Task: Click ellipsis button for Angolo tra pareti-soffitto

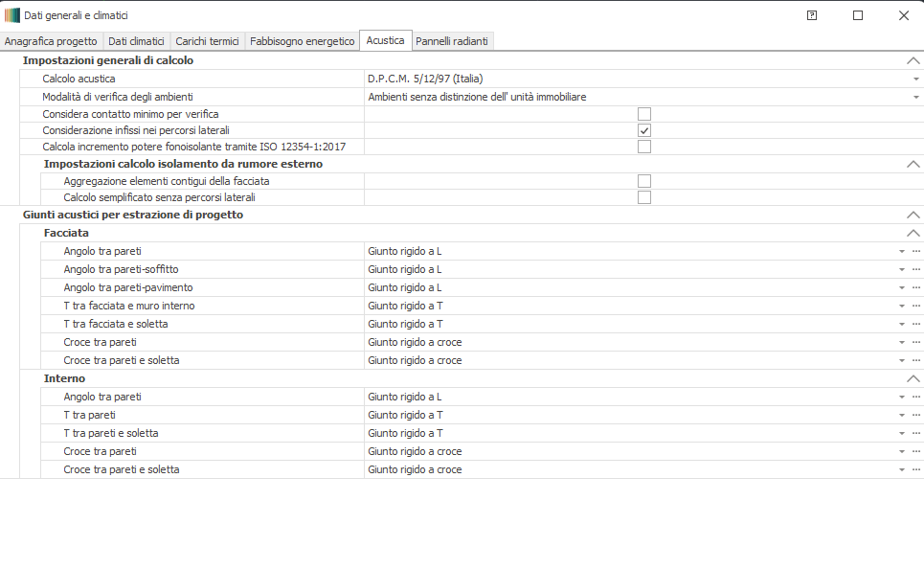Action: click(915, 269)
